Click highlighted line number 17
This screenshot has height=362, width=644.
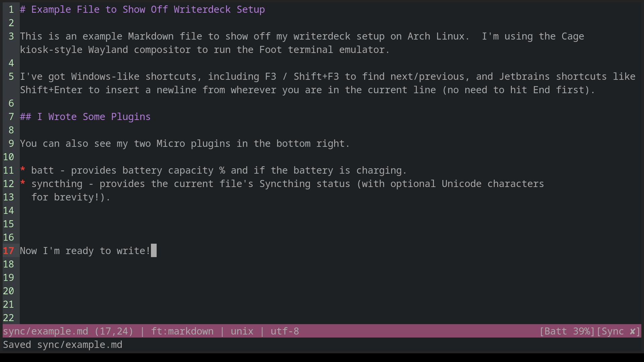[9, 251]
